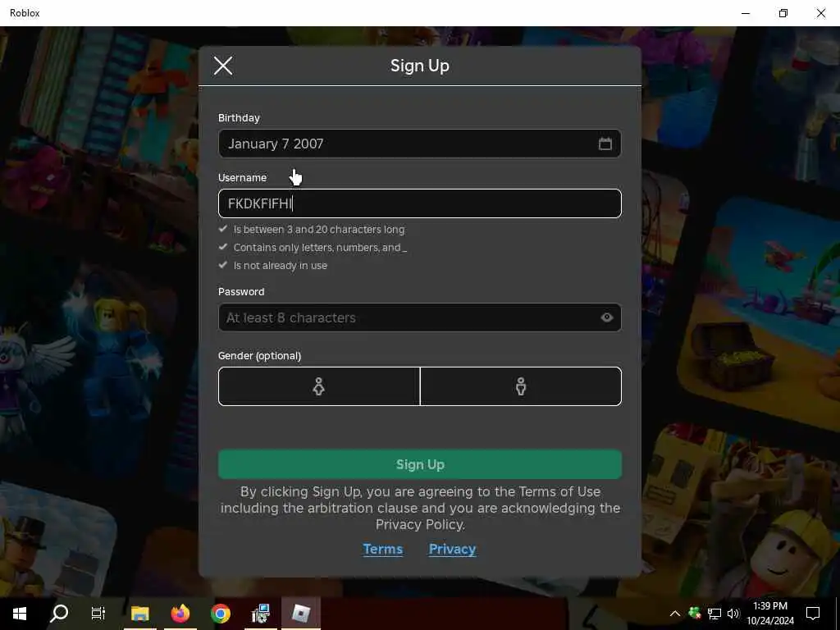Click the Sign Up dialog title
Screen dimensions: 840x630
(419, 66)
